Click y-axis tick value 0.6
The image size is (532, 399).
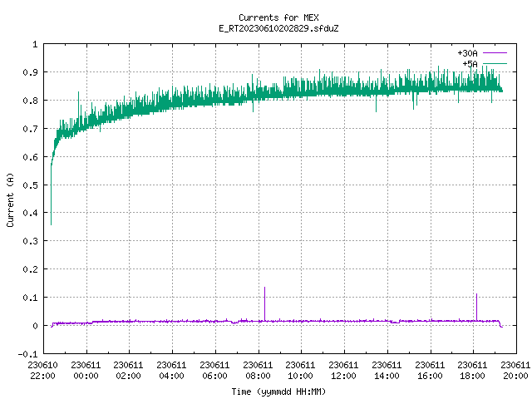(x=30, y=157)
